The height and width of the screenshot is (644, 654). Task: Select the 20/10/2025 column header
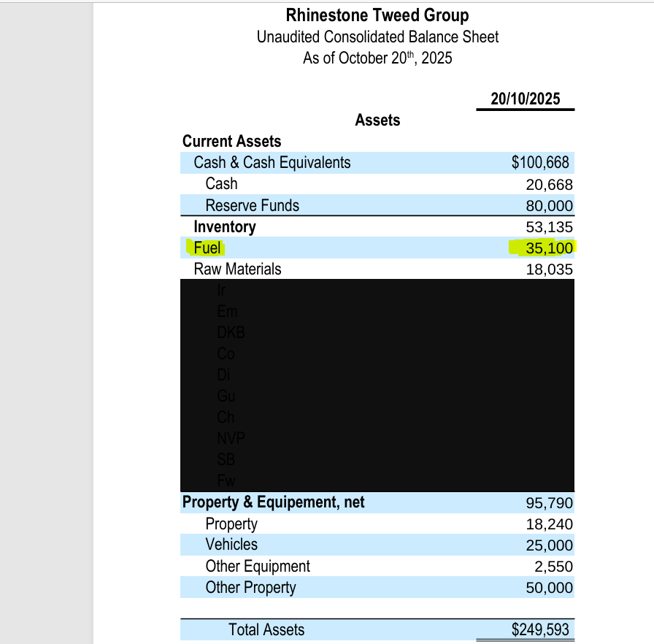(x=525, y=99)
